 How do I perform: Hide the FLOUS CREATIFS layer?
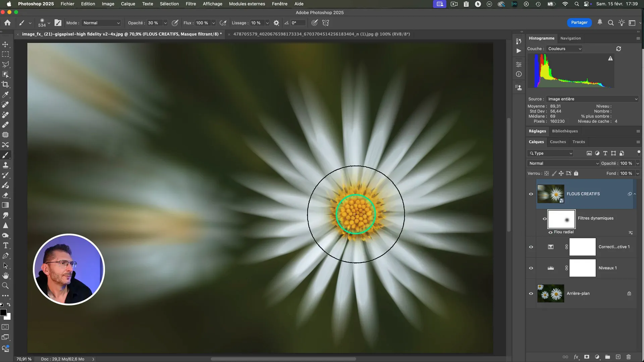(x=531, y=194)
